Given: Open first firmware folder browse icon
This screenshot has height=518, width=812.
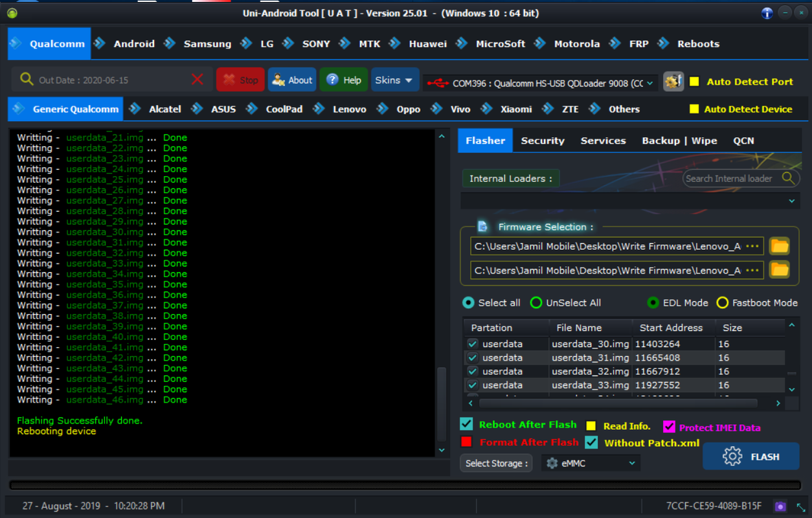Looking at the screenshot, I should pyautogui.click(x=780, y=246).
